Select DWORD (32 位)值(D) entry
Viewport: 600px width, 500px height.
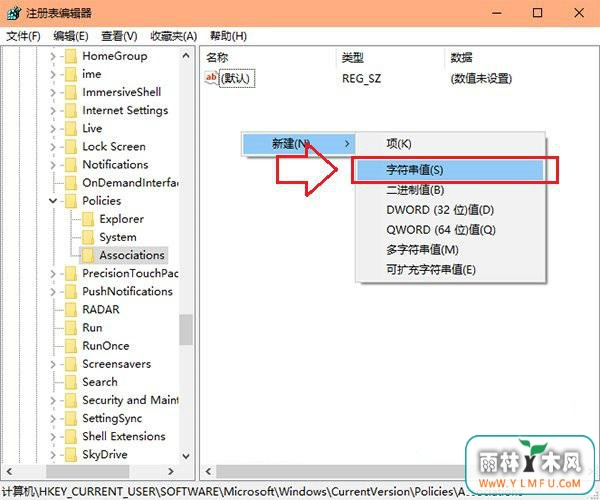click(450, 210)
